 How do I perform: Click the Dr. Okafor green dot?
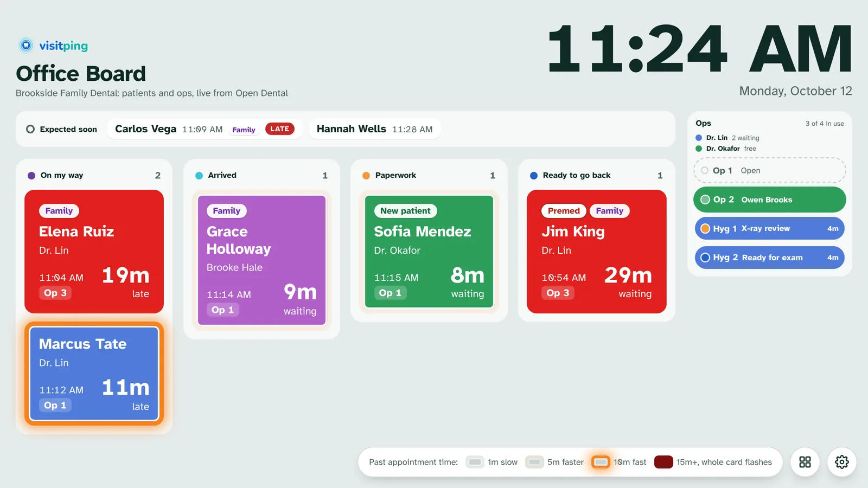tap(699, 149)
